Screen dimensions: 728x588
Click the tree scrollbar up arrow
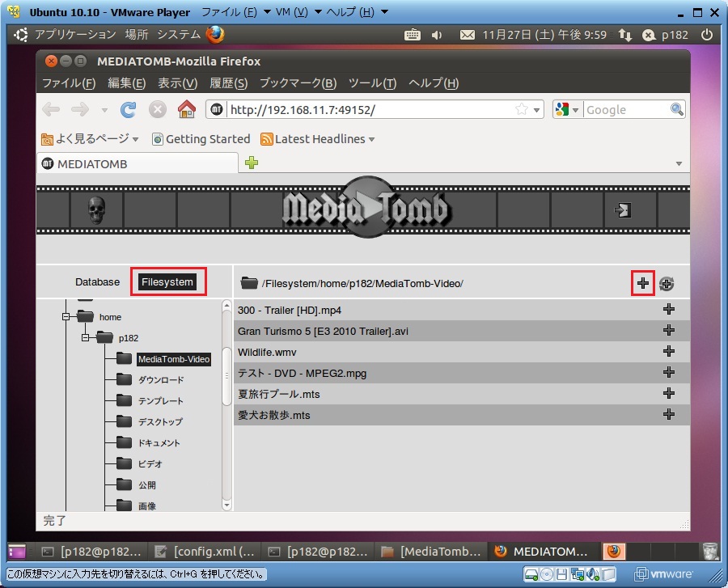226,305
